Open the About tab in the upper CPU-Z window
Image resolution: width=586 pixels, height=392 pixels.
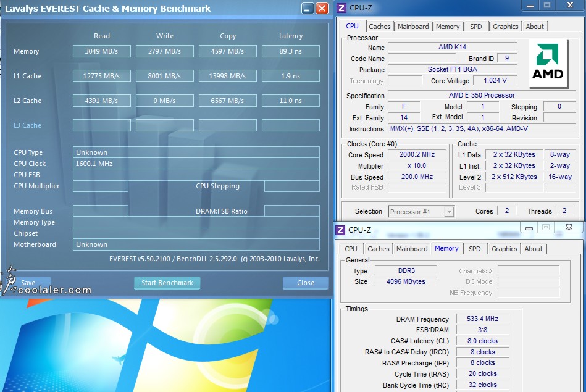point(535,27)
